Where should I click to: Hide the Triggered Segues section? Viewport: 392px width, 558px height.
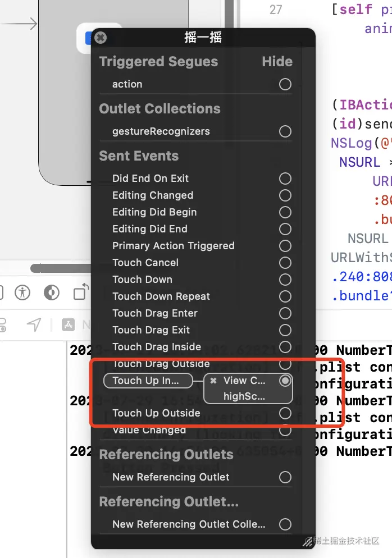point(277,62)
